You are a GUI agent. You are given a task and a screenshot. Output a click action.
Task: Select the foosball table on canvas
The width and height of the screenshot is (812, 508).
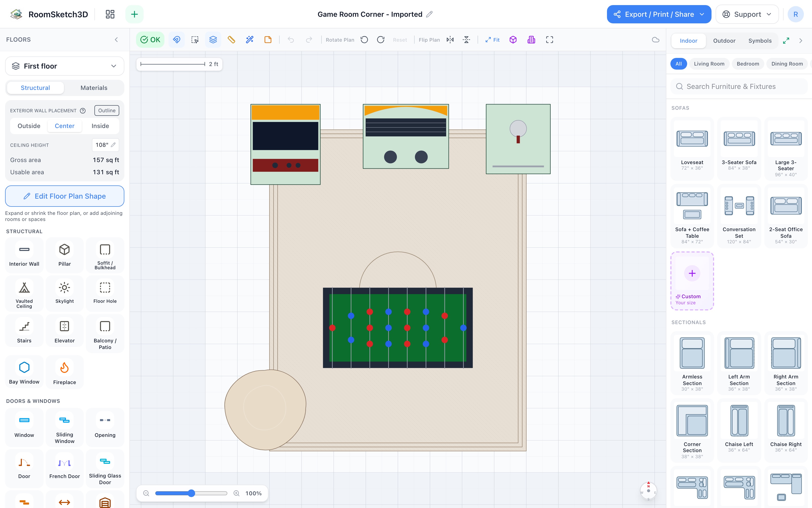[398, 328]
